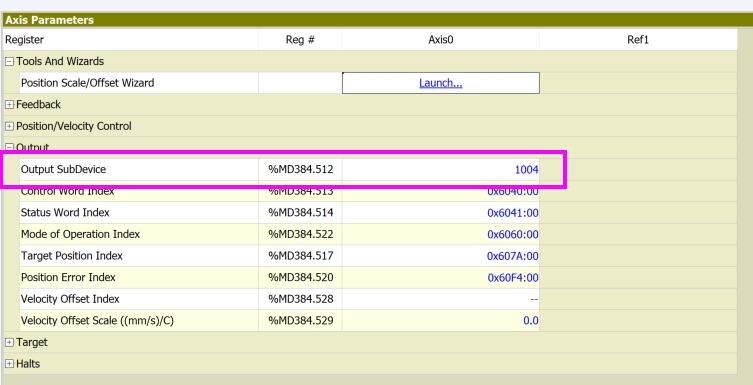Click register number %MD384.528
This screenshot has height=385, width=753.
(x=301, y=299)
